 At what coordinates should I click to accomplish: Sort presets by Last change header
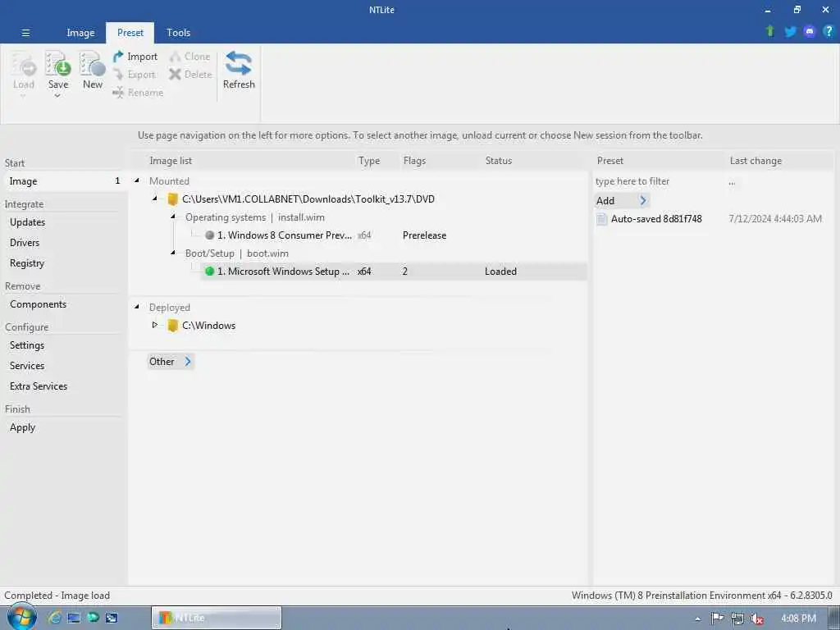coord(756,161)
